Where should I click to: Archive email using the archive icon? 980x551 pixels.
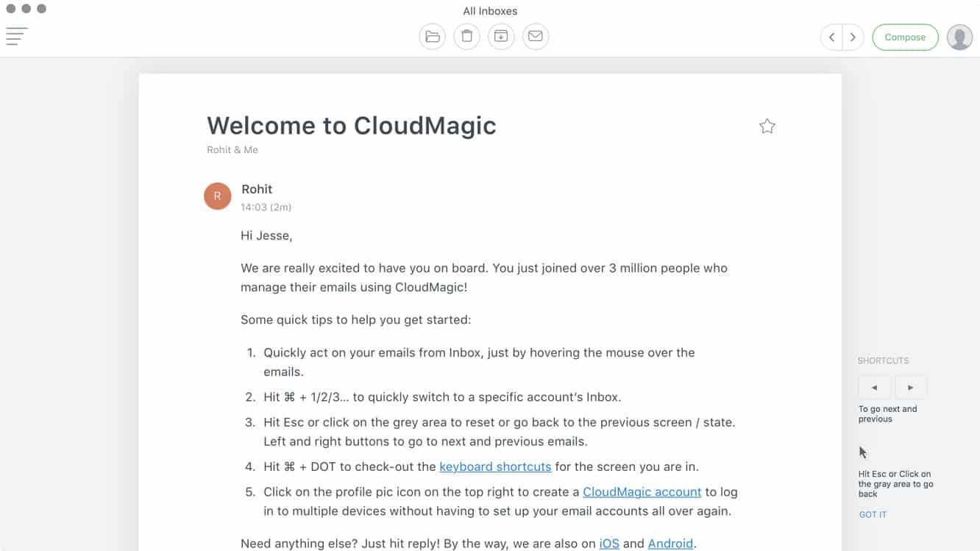pyautogui.click(x=501, y=37)
